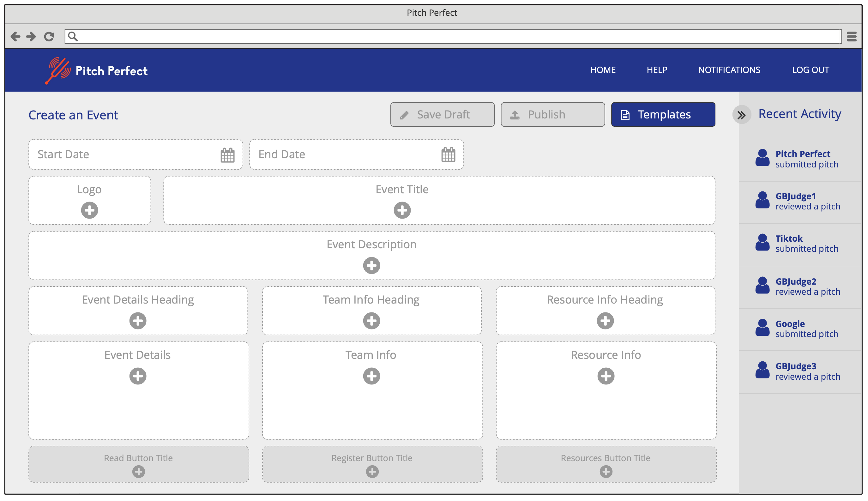The width and height of the screenshot is (868, 501).
Task: Collapse the Recent Activity panel
Action: point(741,115)
